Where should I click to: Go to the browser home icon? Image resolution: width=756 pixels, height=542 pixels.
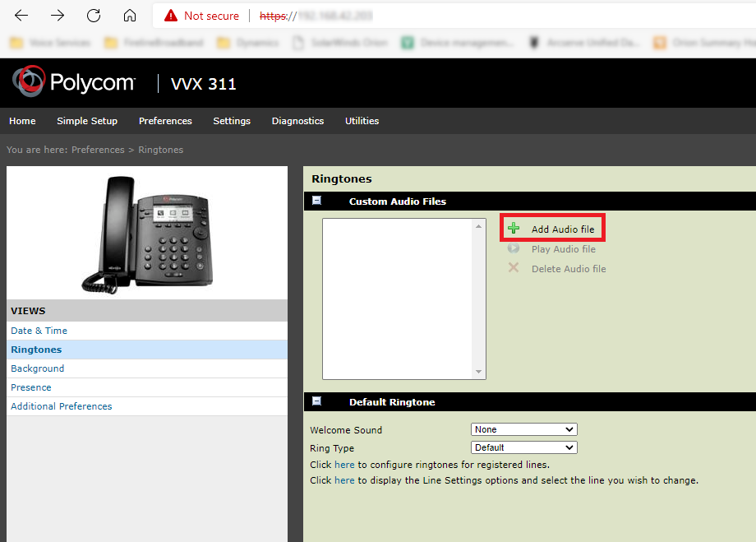click(x=130, y=16)
